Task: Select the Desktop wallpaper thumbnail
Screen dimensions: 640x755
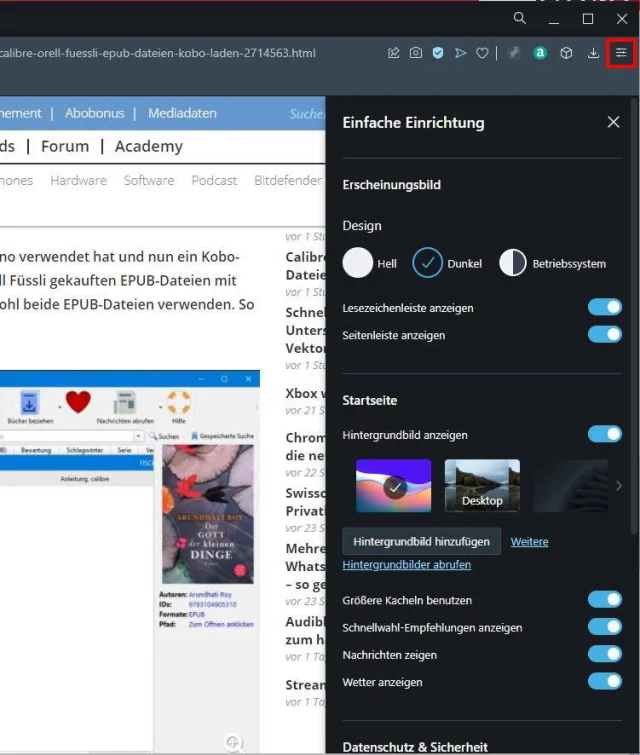Action: click(482, 485)
